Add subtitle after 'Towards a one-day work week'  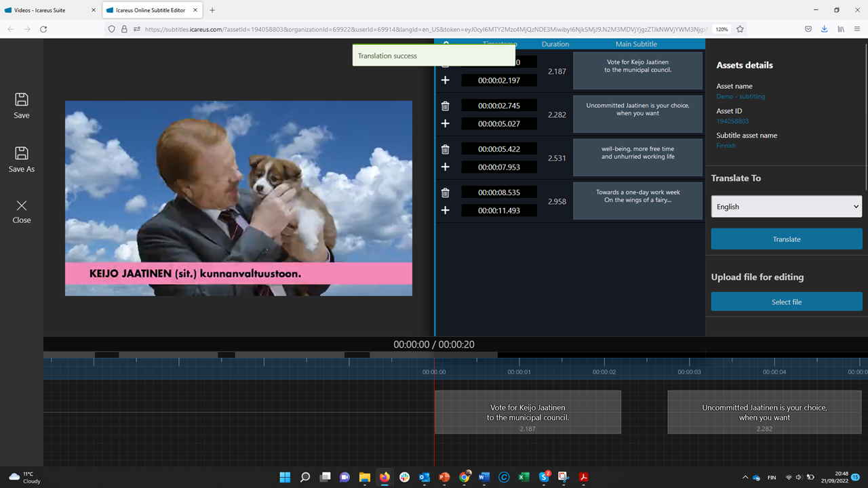(446, 210)
